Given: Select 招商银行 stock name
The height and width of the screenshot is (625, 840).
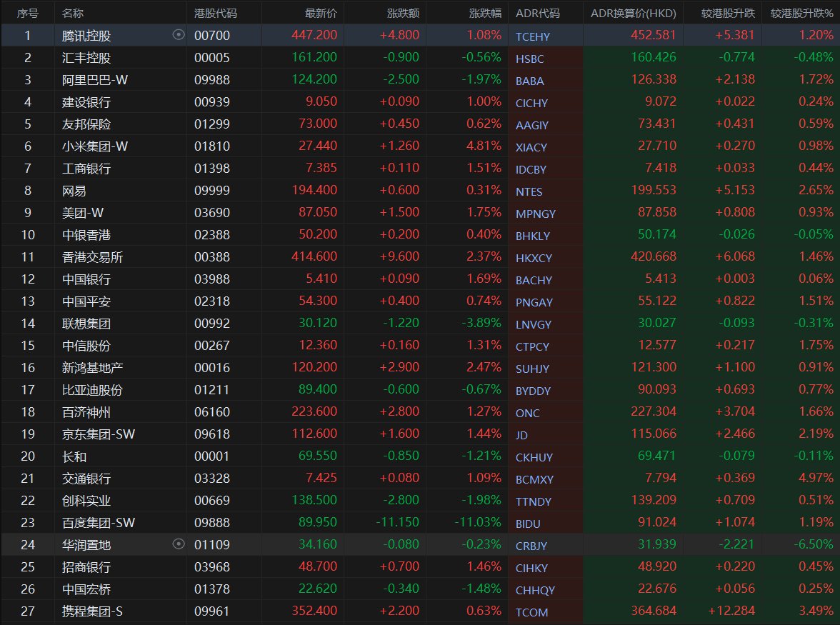Looking at the screenshot, I should click(x=86, y=567).
